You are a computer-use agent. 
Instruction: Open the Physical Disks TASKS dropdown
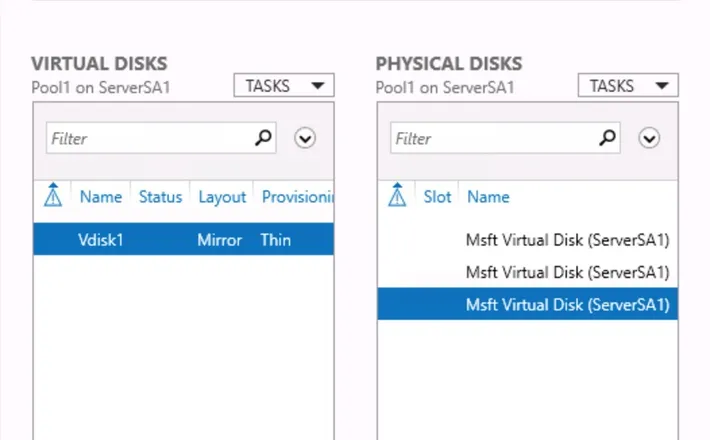(628, 85)
